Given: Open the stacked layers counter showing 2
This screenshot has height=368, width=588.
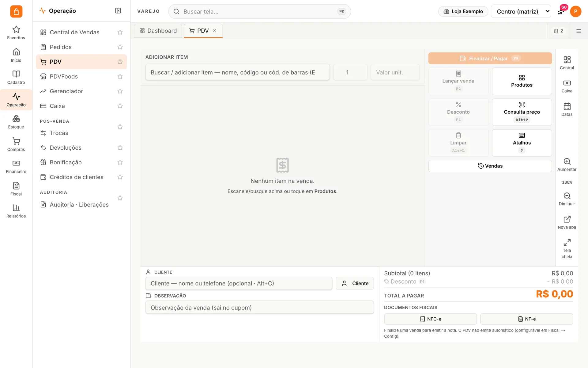Looking at the screenshot, I should tap(558, 31).
